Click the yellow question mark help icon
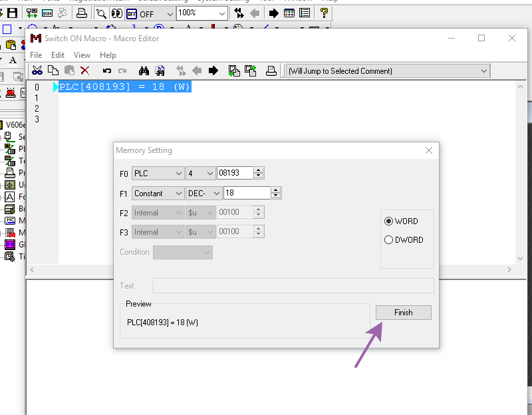Viewport: 532px width, 415px height. (325, 13)
